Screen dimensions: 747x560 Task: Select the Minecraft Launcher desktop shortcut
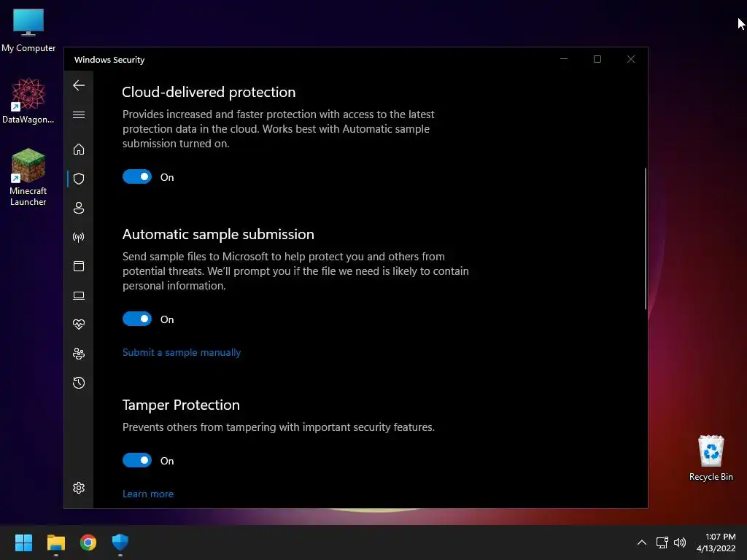28,177
